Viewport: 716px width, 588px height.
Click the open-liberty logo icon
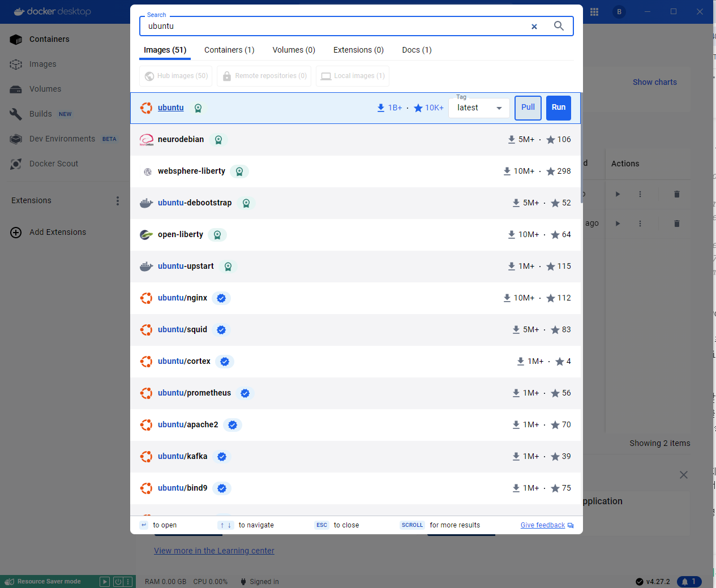(146, 235)
